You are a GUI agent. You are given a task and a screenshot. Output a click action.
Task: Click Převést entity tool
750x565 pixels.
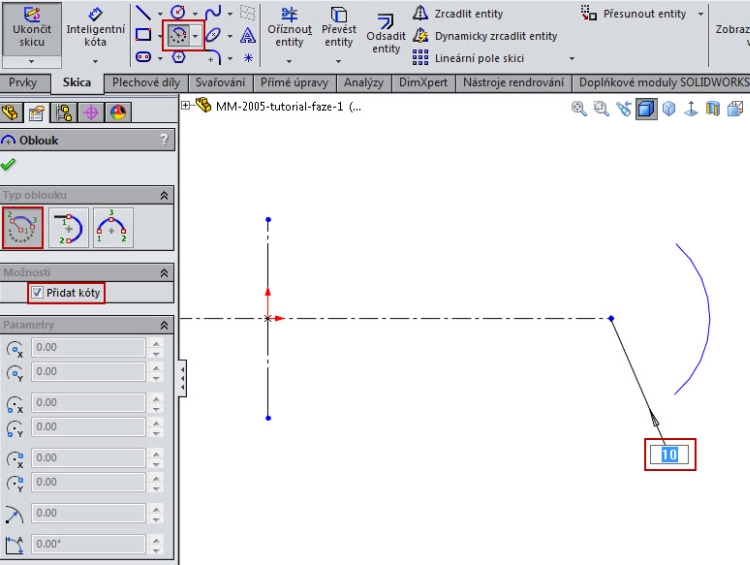pos(339,28)
